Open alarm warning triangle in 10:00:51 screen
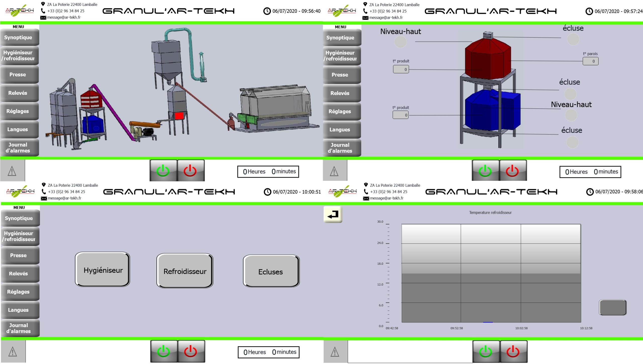This screenshot has width=643, height=364. click(13, 351)
